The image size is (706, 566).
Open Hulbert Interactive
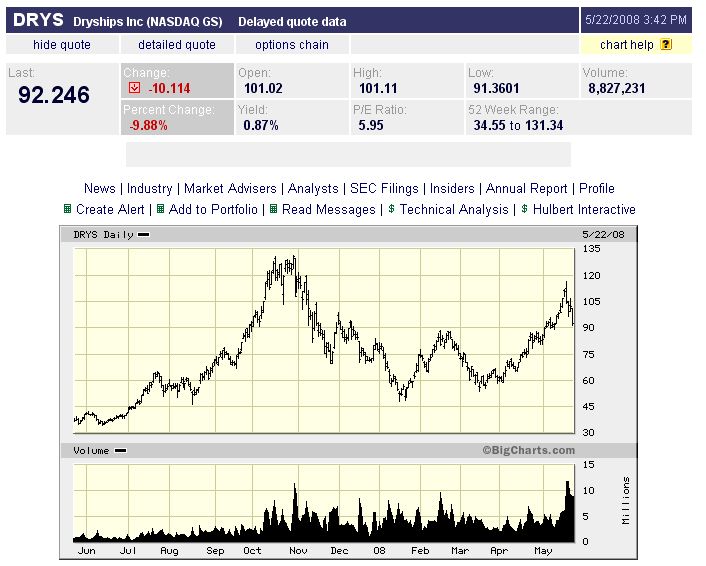(584, 209)
